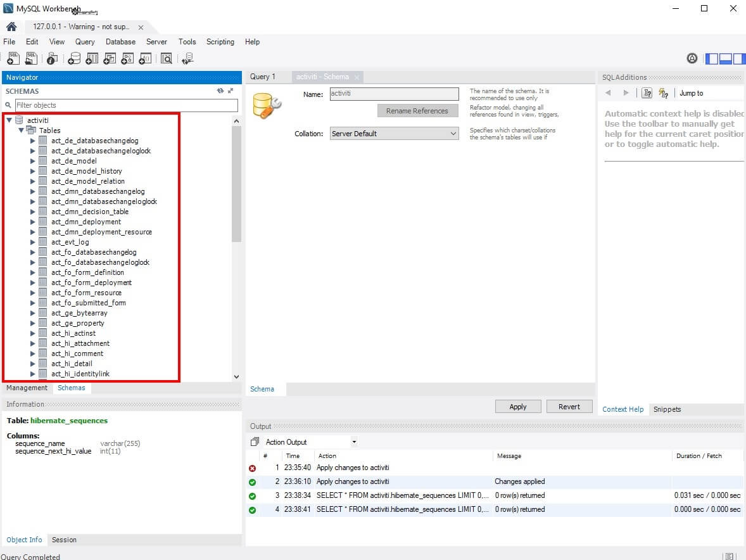
Task: Go forward in SQL Additions help
Action: [626, 92]
